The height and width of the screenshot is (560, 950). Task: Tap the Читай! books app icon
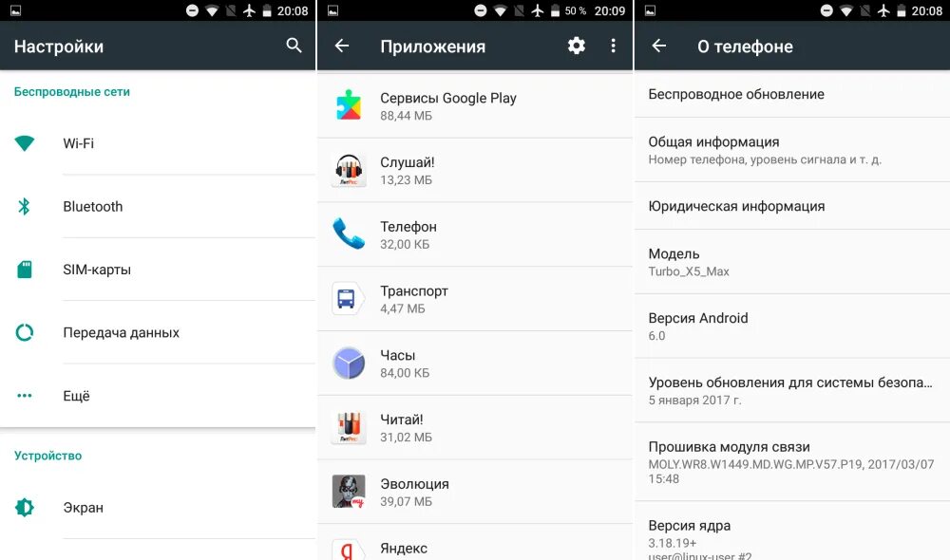click(349, 427)
